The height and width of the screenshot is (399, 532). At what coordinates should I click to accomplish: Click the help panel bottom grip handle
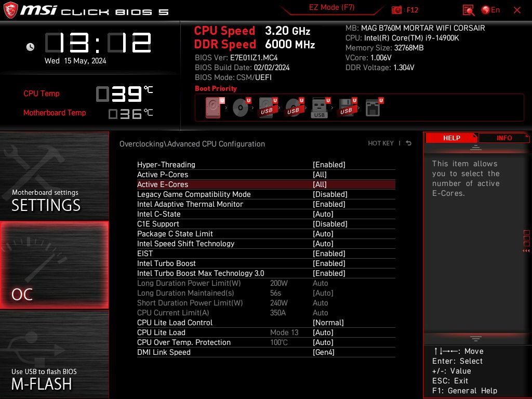476,338
